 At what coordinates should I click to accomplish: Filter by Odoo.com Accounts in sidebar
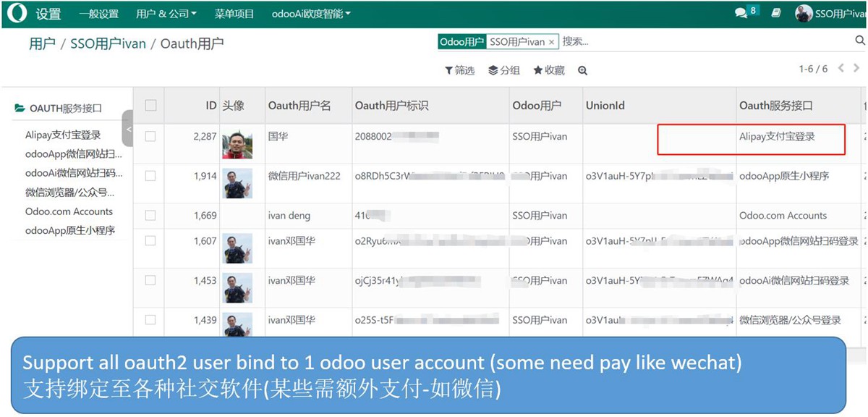69,211
